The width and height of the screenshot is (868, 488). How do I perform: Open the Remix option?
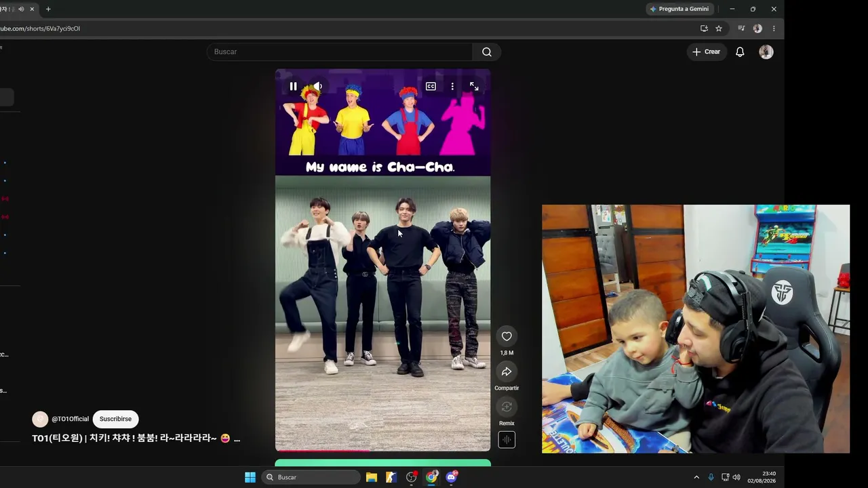click(507, 407)
